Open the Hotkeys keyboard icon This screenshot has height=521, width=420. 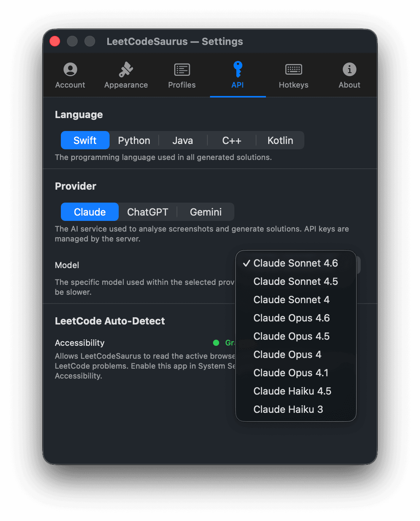point(294,69)
